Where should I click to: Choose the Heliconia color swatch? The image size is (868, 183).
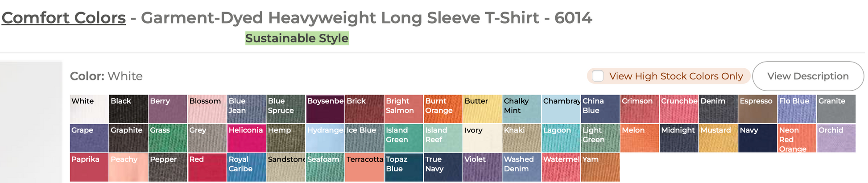(246, 138)
